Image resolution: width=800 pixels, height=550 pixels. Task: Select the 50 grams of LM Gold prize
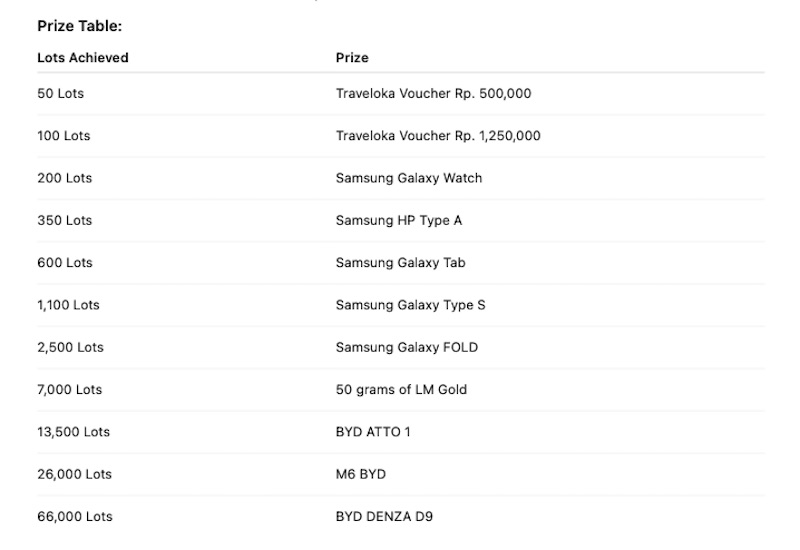click(x=401, y=389)
